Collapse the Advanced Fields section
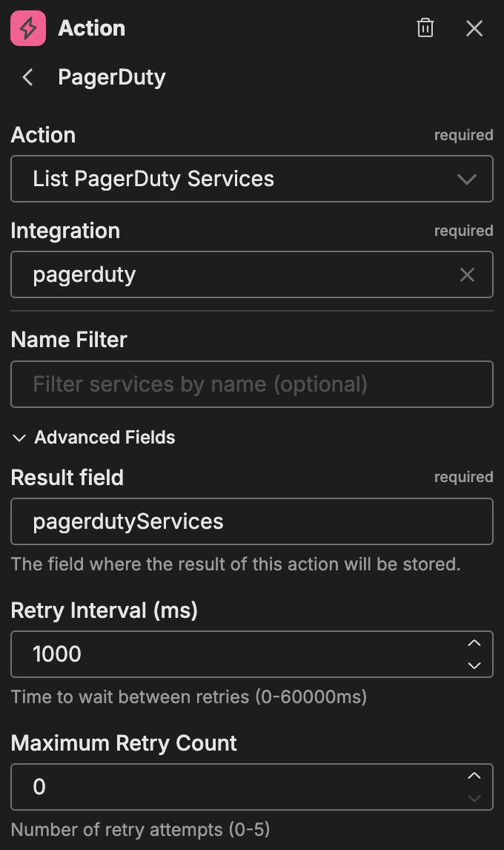This screenshot has width=504, height=850. 19,438
